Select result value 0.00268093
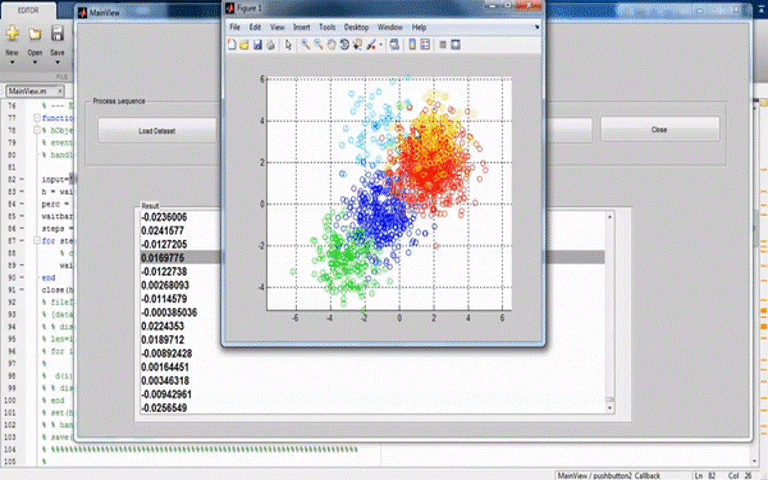This screenshot has height=480, width=768. (165, 286)
